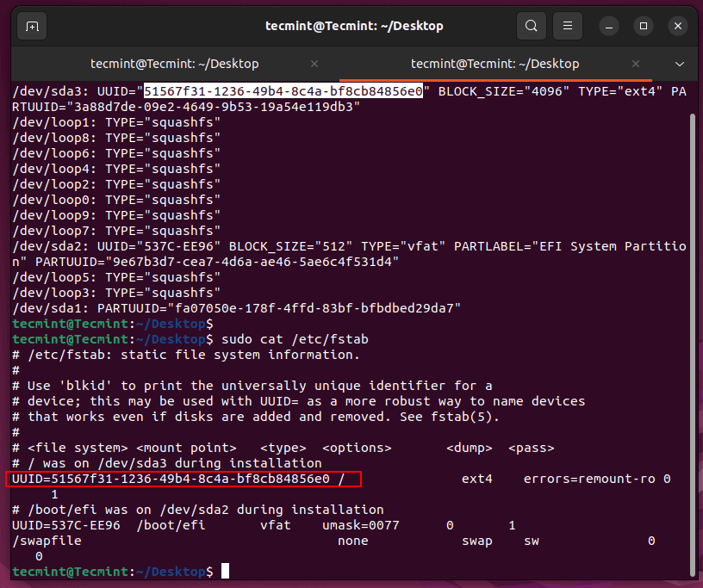Click the /dev/loop8 squashfs line
This screenshot has height=588, width=703.
(116, 138)
